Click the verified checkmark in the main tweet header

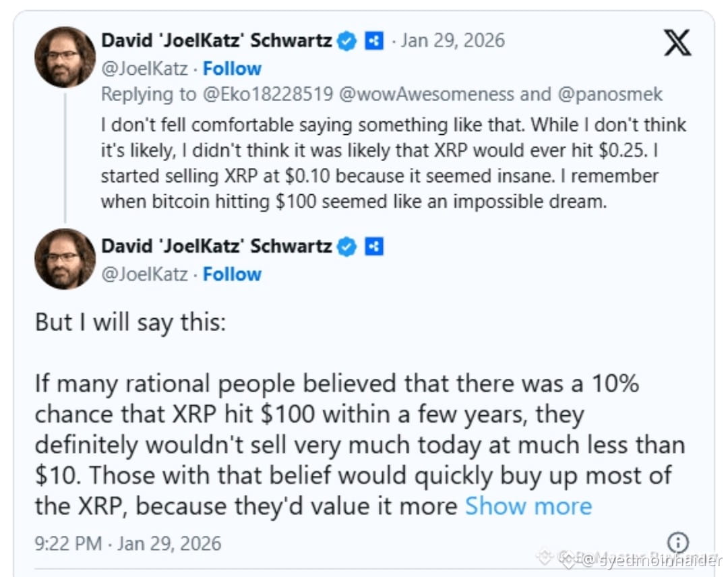coord(347,247)
